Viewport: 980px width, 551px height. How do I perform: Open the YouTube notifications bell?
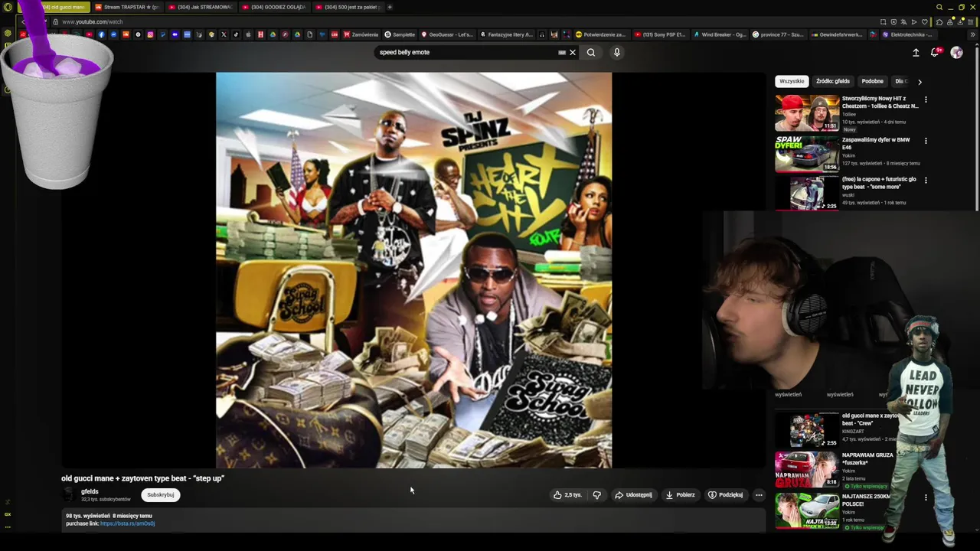[935, 52]
